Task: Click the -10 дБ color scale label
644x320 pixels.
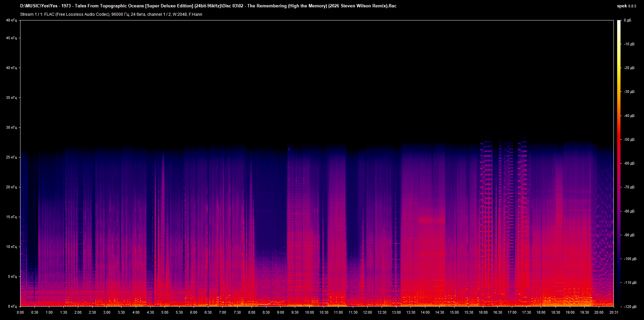Action: pyautogui.click(x=629, y=44)
